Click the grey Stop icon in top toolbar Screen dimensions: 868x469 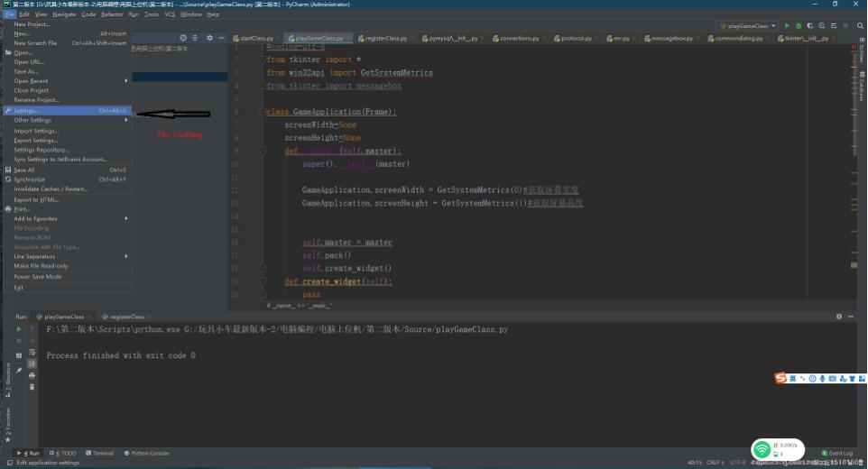[x=845, y=25]
